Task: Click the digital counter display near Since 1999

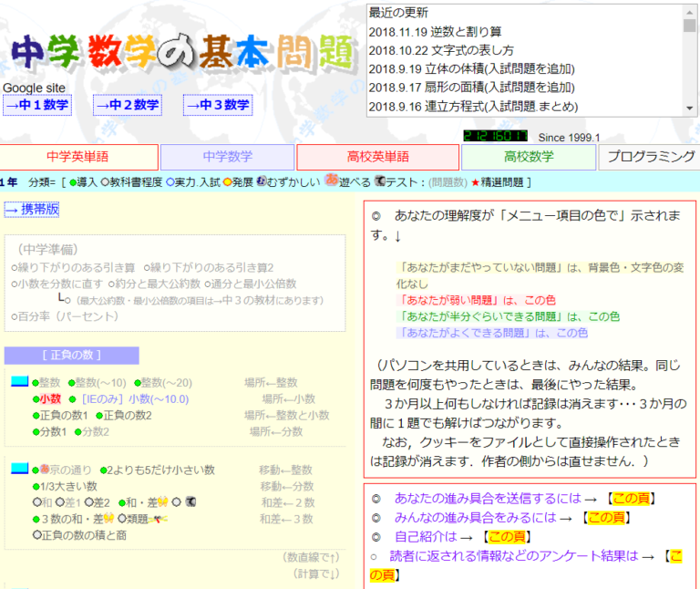Action: [x=495, y=136]
